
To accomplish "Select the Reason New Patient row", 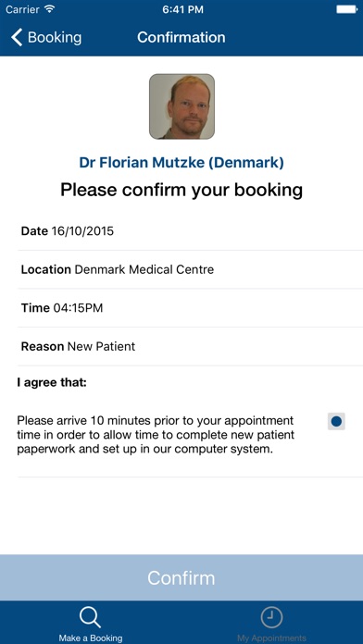I will [x=191, y=347].
